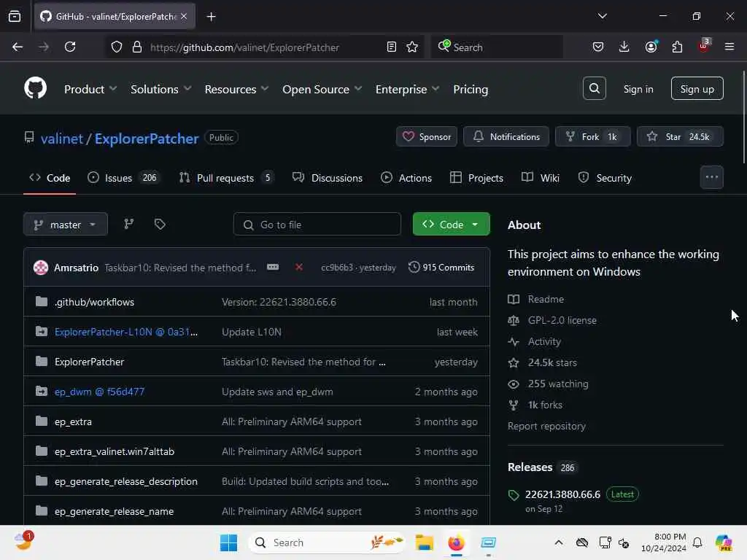
Task: Fork the repository
Action: point(592,136)
